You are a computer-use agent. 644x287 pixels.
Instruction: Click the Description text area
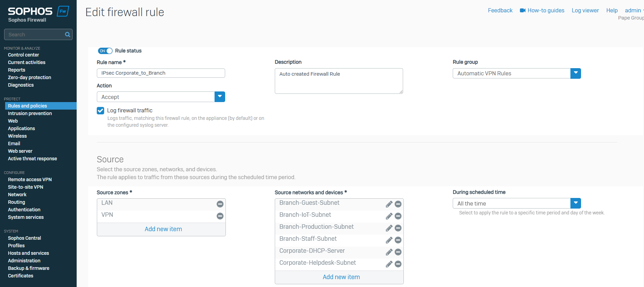(339, 81)
